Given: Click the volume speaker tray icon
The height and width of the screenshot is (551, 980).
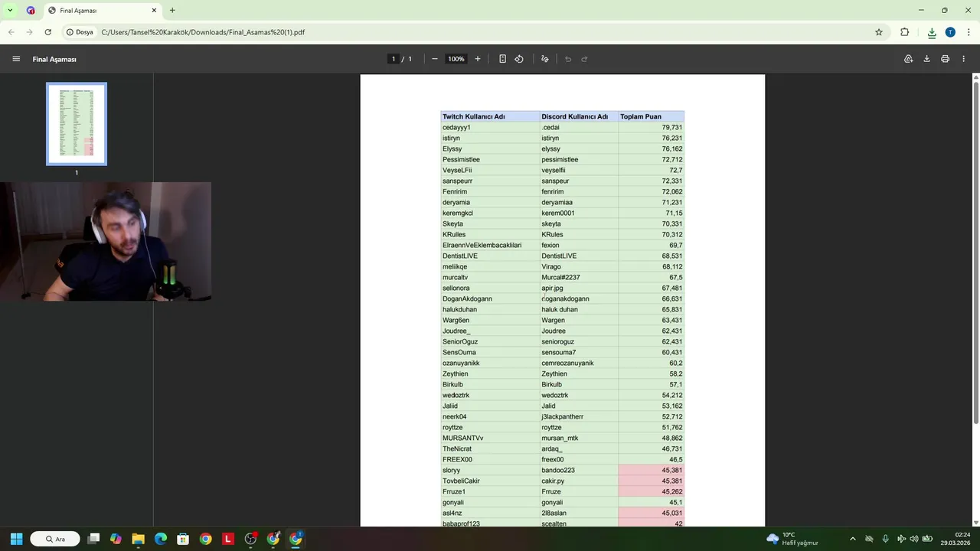Looking at the screenshot, I should (914, 539).
